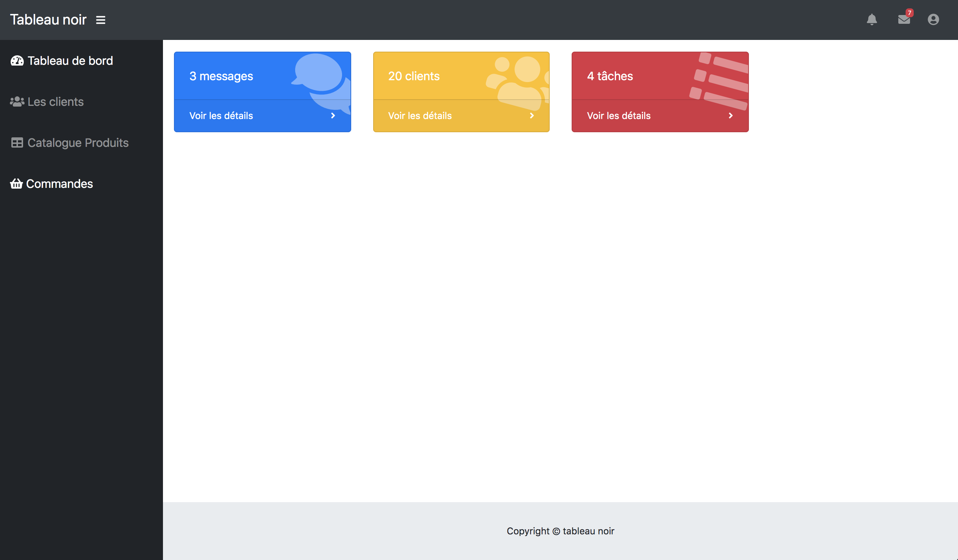Click the Commandes basket icon
The width and height of the screenshot is (958, 560).
(16, 183)
